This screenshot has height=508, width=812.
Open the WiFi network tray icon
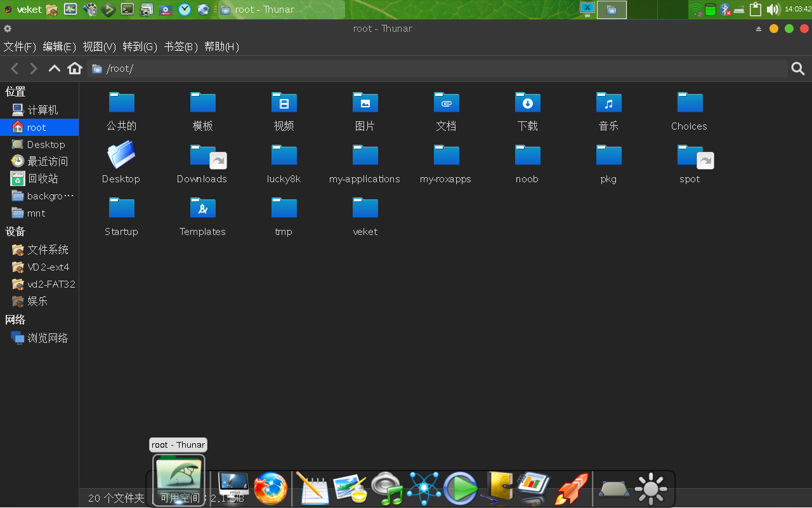(697, 10)
